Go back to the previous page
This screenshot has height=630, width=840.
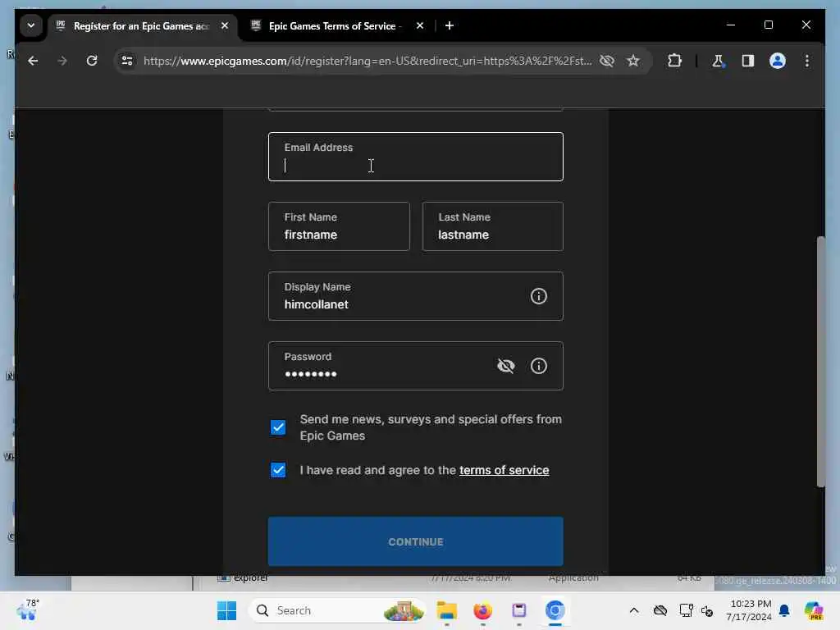click(x=33, y=61)
